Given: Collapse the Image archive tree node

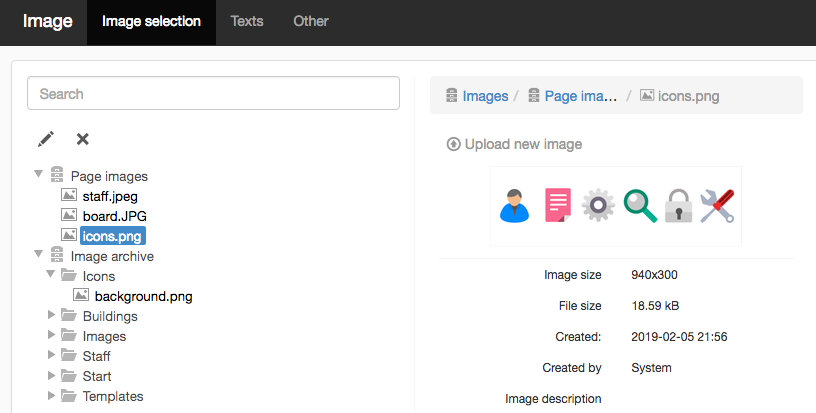Looking at the screenshot, I should (39, 254).
